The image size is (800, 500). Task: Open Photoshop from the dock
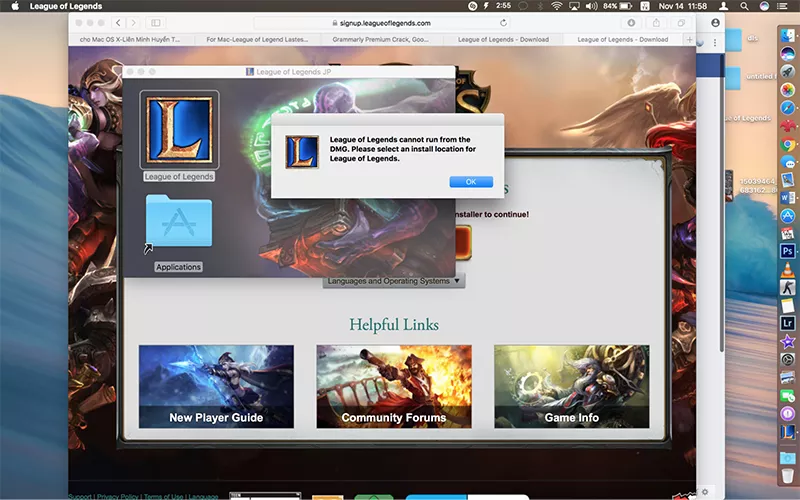pyautogui.click(x=788, y=251)
